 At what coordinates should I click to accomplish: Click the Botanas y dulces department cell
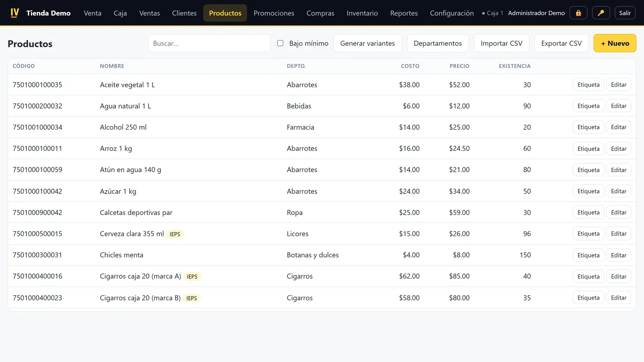click(x=313, y=255)
